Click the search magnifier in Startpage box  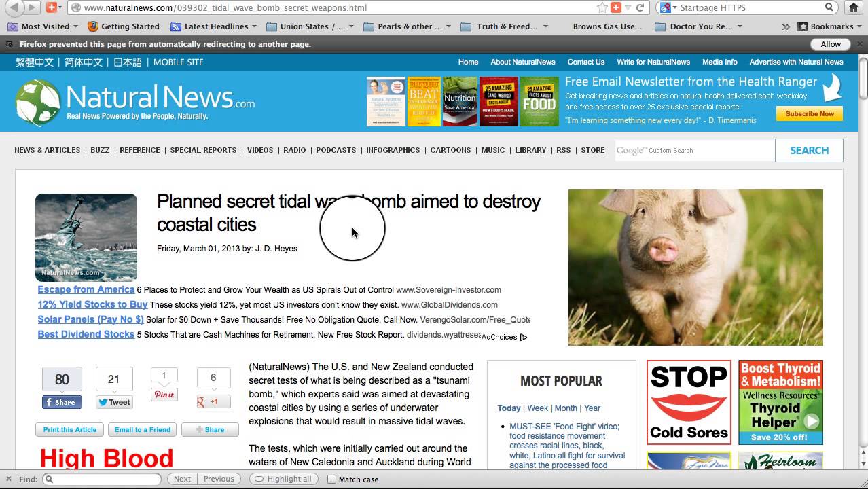point(829,7)
